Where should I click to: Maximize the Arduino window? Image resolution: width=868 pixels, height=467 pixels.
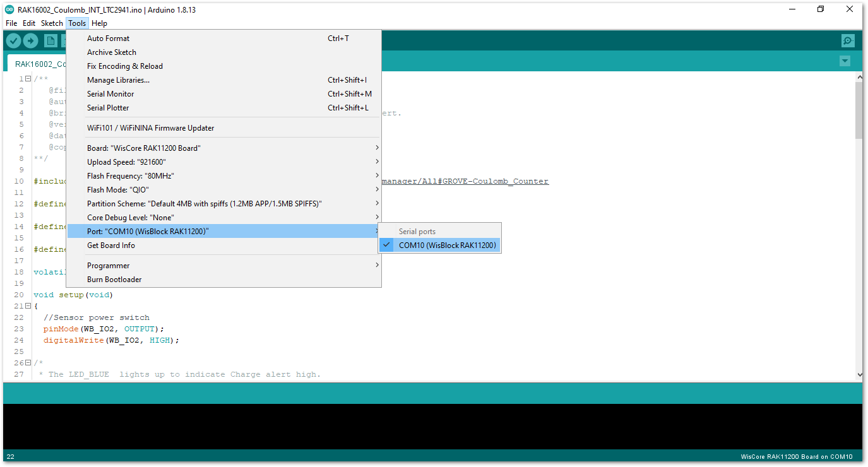click(x=821, y=9)
